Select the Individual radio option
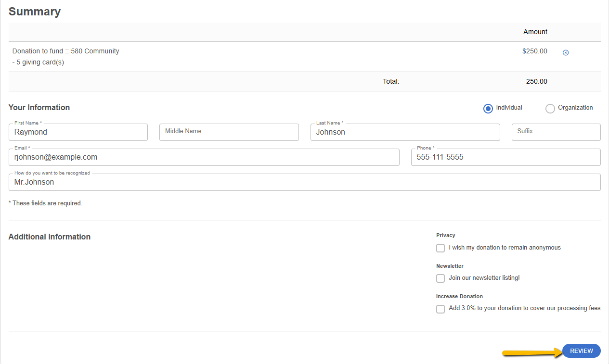This screenshot has width=609, height=364. point(488,109)
